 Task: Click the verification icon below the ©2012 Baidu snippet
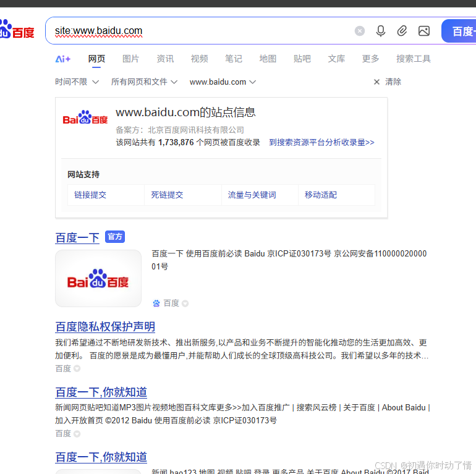[77, 434]
